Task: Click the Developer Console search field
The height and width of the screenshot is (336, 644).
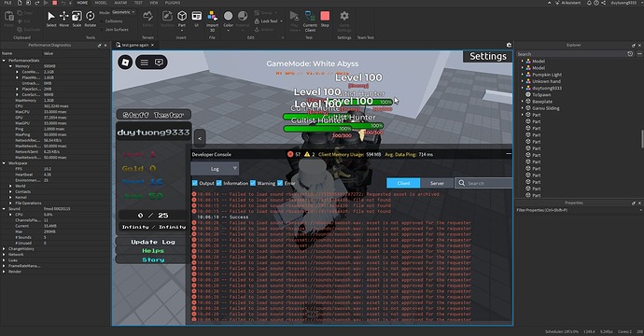Action: click(x=483, y=183)
